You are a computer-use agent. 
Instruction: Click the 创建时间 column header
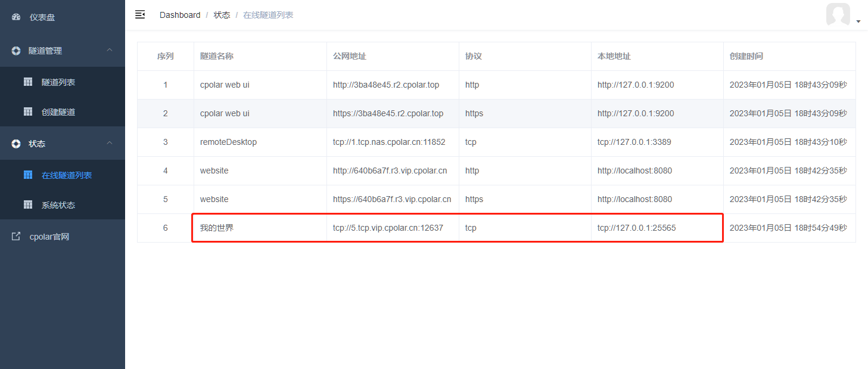coord(746,56)
